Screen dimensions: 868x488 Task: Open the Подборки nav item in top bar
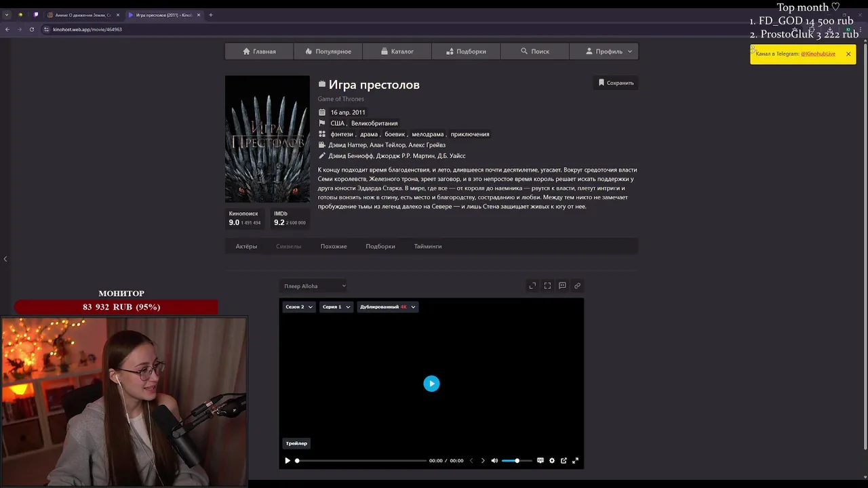[x=467, y=52]
